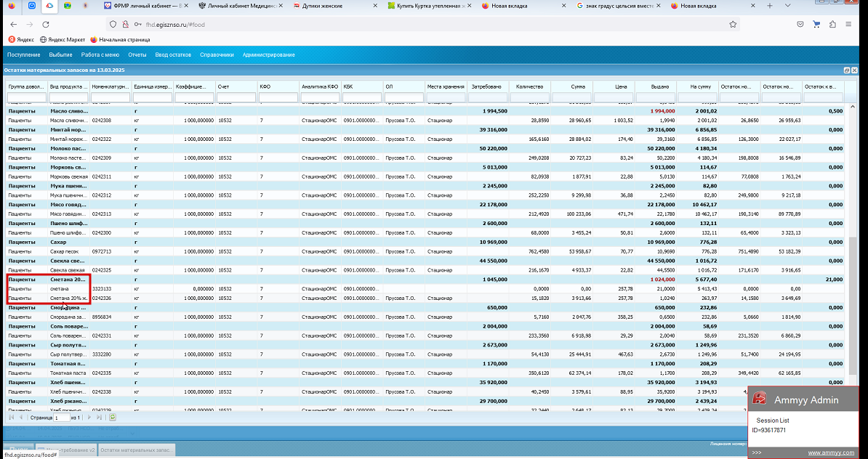Jump to last page in grid pager
This screenshot has height=459, width=868.
[100, 418]
